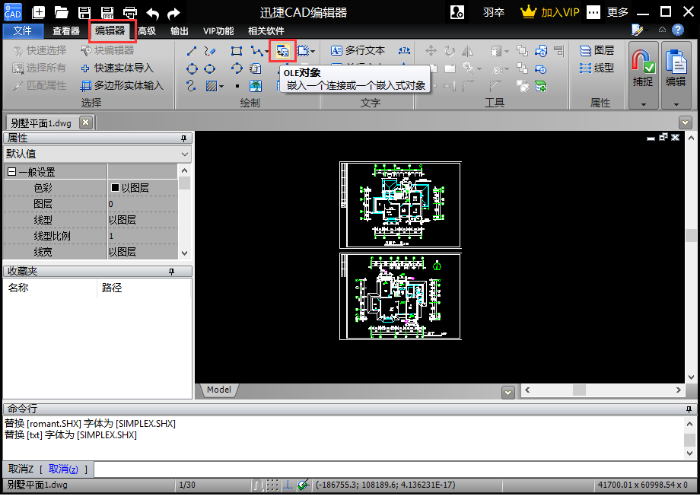Select the Polyline drawing tool

256,51
